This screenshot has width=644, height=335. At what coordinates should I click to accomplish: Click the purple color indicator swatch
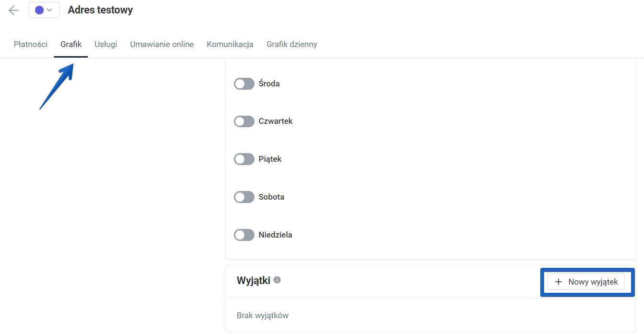tap(40, 10)
